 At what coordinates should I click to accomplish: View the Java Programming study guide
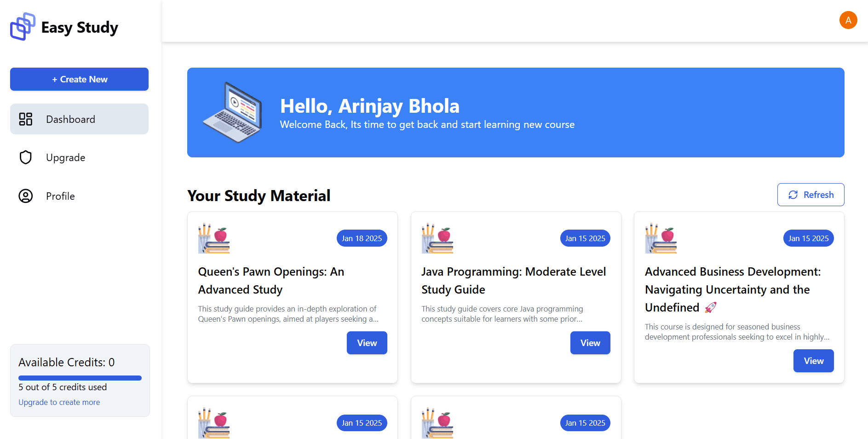(590, 343)
